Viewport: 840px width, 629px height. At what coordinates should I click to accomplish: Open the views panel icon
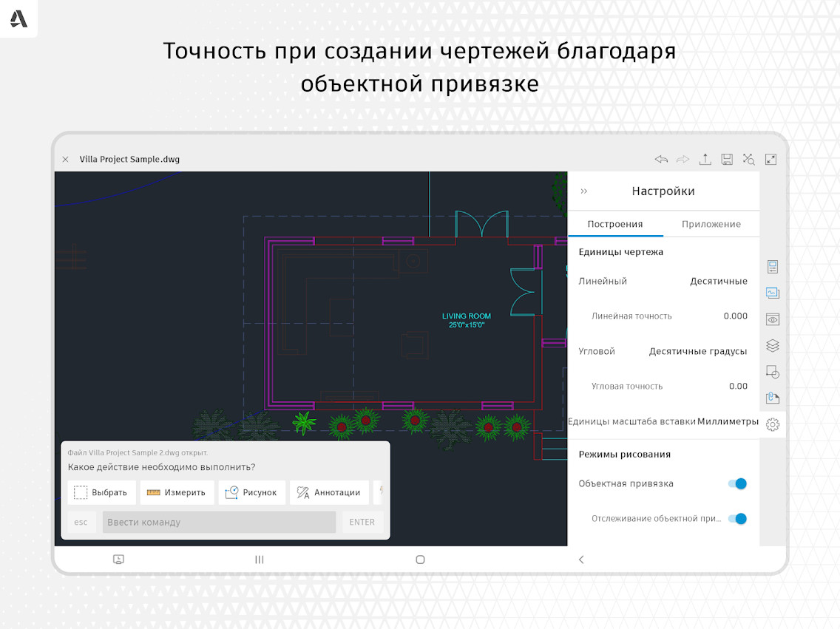click(x=773, y=293)
